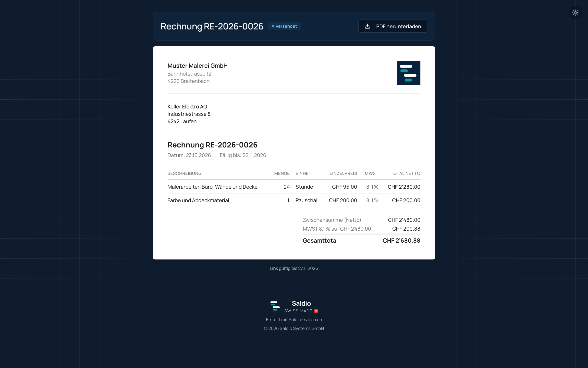Click Malerarbeiten Büro, Wände und Decke row
This screenshot has height=368, width=588.
tap(294, 187)
